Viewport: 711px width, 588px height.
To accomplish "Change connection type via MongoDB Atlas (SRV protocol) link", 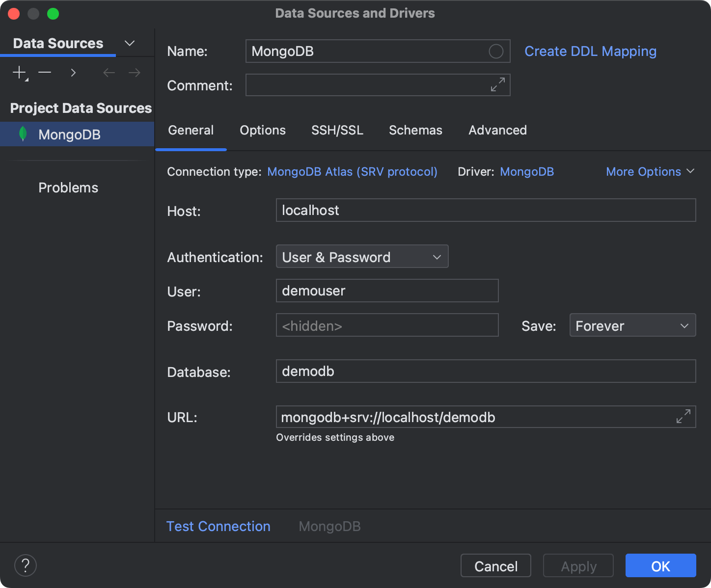I will tap(352, 171).
